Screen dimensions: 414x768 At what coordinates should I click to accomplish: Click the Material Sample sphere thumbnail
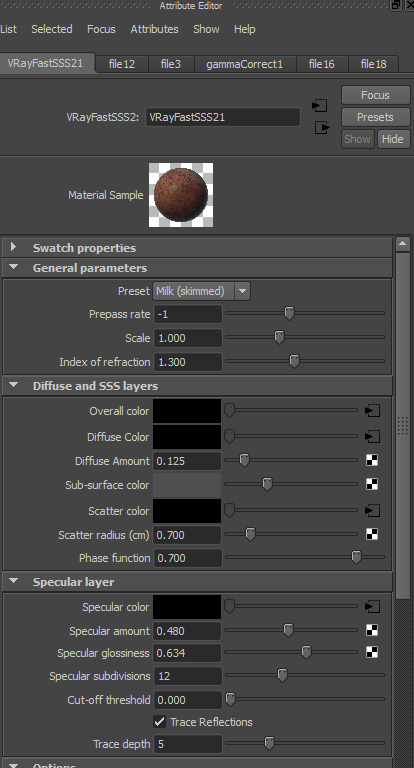click(181, 195)
